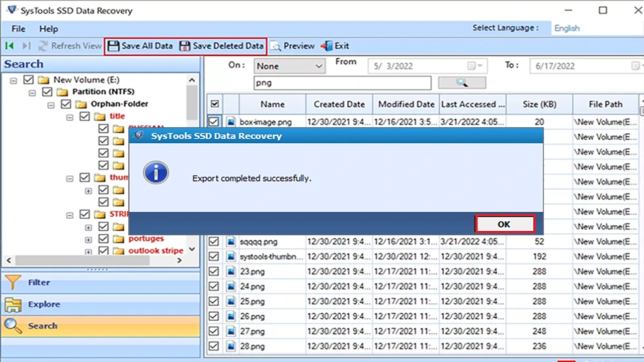Screen dimensions: 644x362
Task: Click the tree vertical scrollbar up arrow
Action: [x=192, y=79]
